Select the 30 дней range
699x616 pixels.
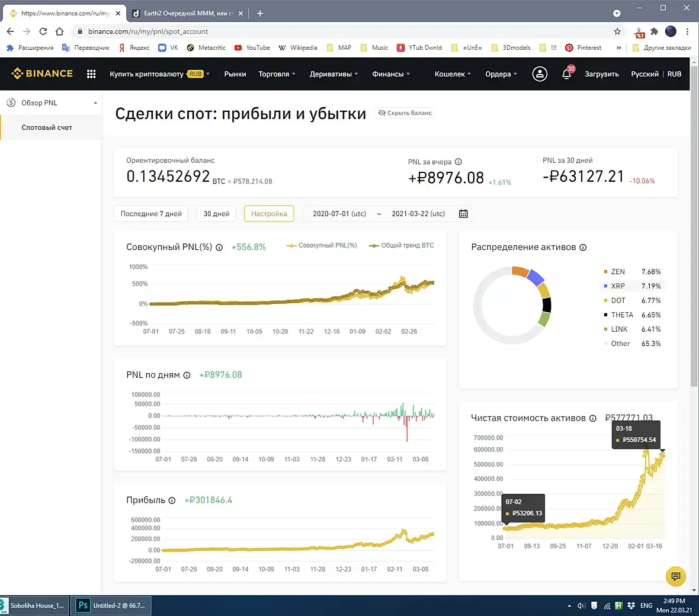(217, 213)
